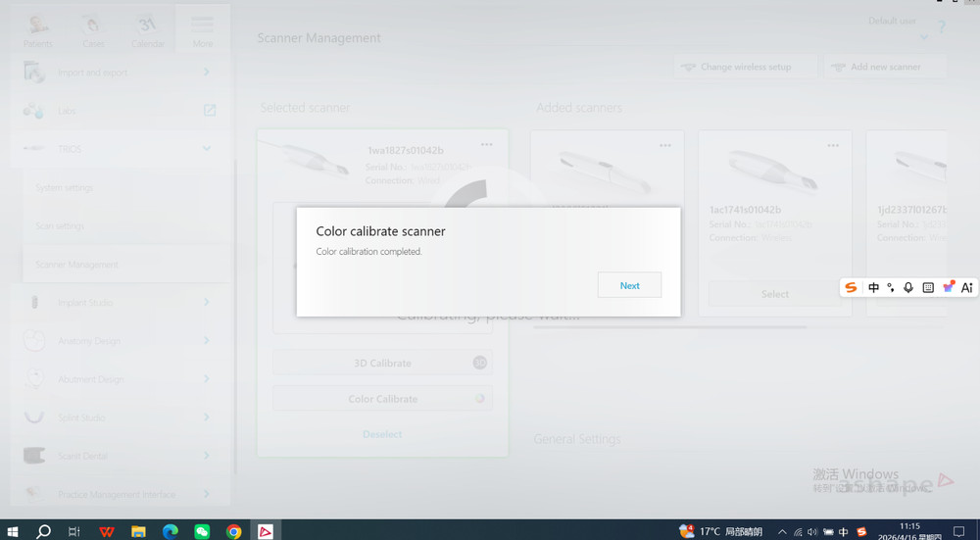Open the Cases section icon
Image resolution: width=980 pixels, height=540 pixels.
(92, 26)
